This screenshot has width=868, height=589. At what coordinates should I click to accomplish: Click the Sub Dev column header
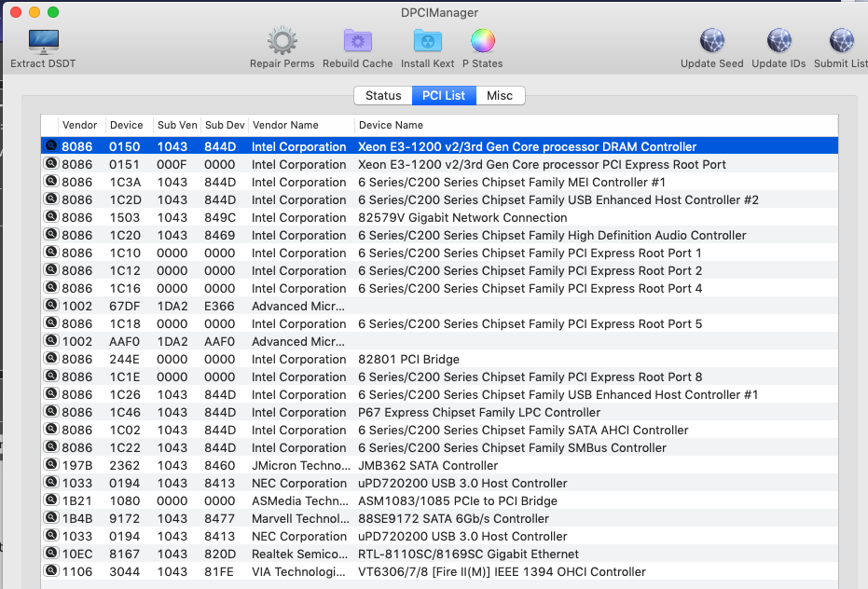(x=225, y=125)
